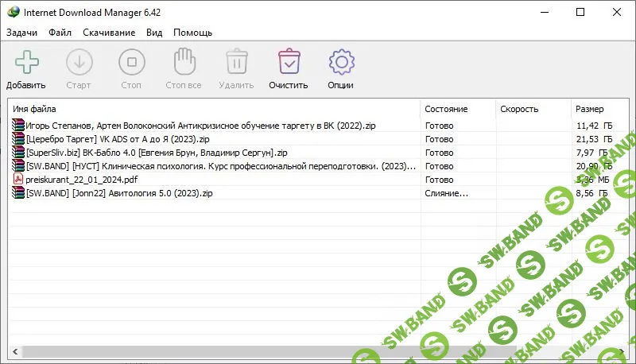Click the Стоп toolbar icon
Screen dimensions: 636x364
(x=132, y=62)
